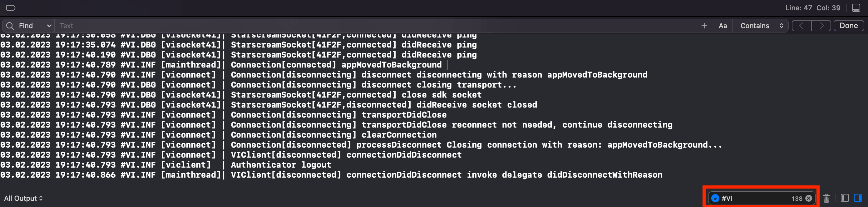Add a search pattern with plus icon
This screenshot has height=207, width=868.
pyautogui.click(x=704, y=26)
